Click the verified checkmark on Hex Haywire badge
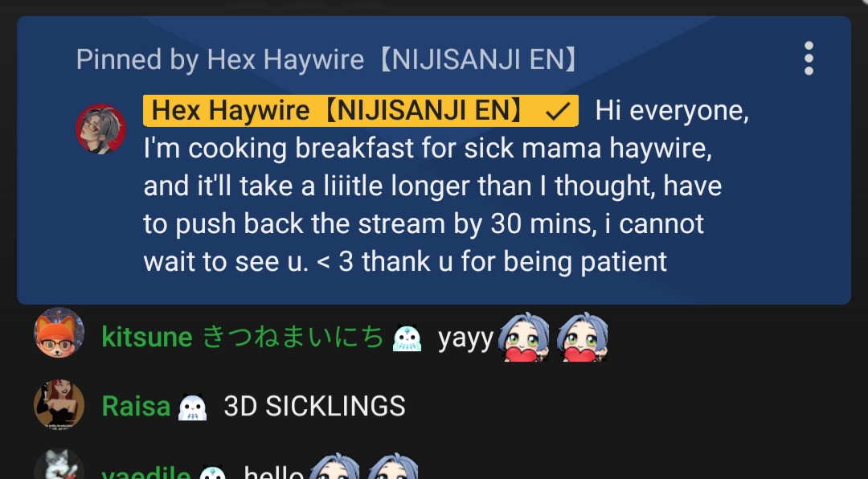This screenshot has height=479, width=868. coord(558,111)
